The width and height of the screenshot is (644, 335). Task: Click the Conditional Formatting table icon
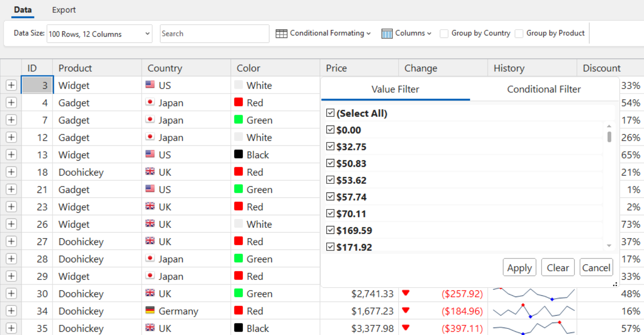pos(281,33)
